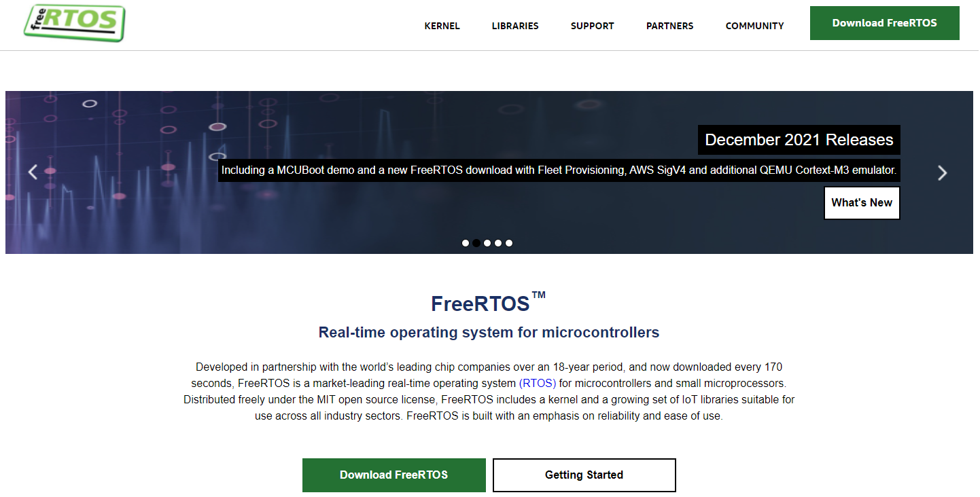
Task: Click the green Download FreeRTOS header button
Action: (884, 22)
